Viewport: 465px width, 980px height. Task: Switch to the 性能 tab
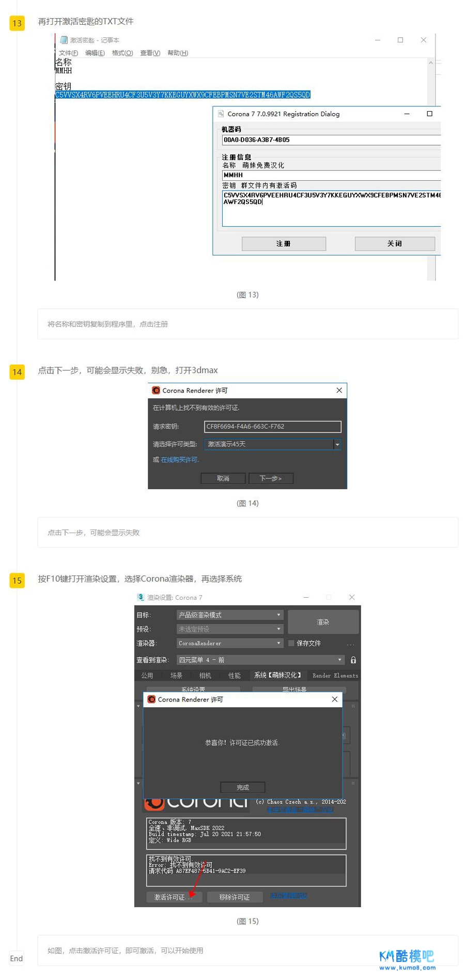pyautogui.click(x=235, y=675)
